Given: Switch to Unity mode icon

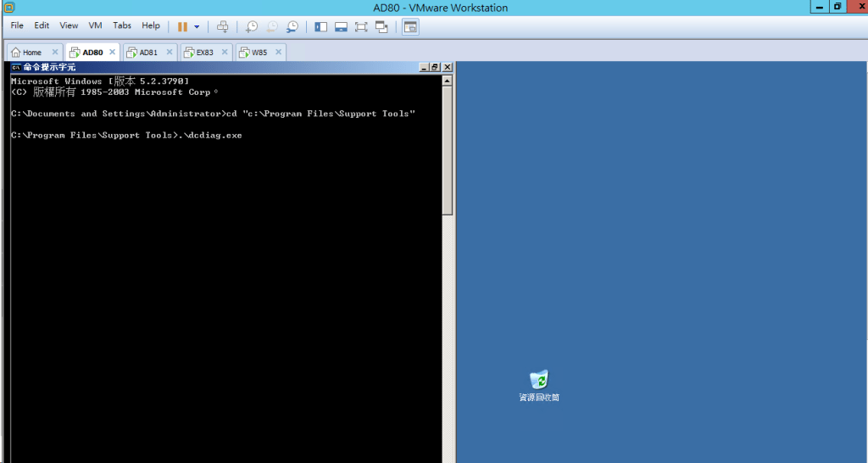Looking at the screenshot, I should tap(381, 26).
